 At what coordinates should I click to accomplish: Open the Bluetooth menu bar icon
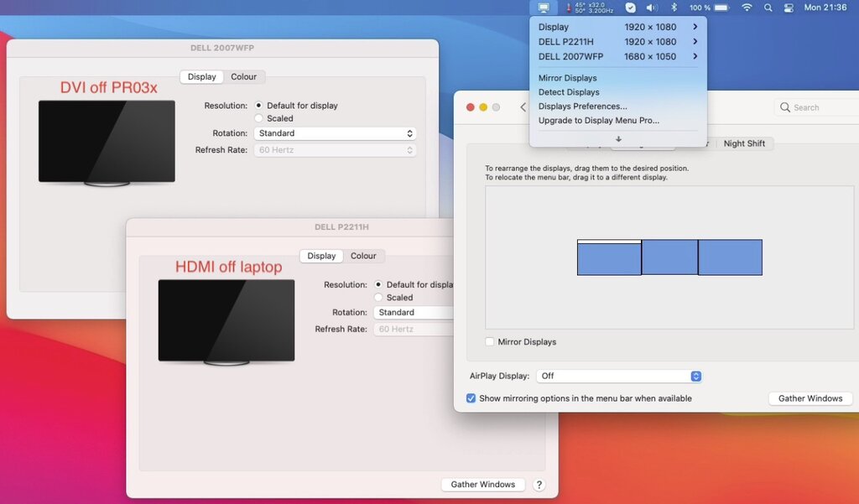(674, 8)
